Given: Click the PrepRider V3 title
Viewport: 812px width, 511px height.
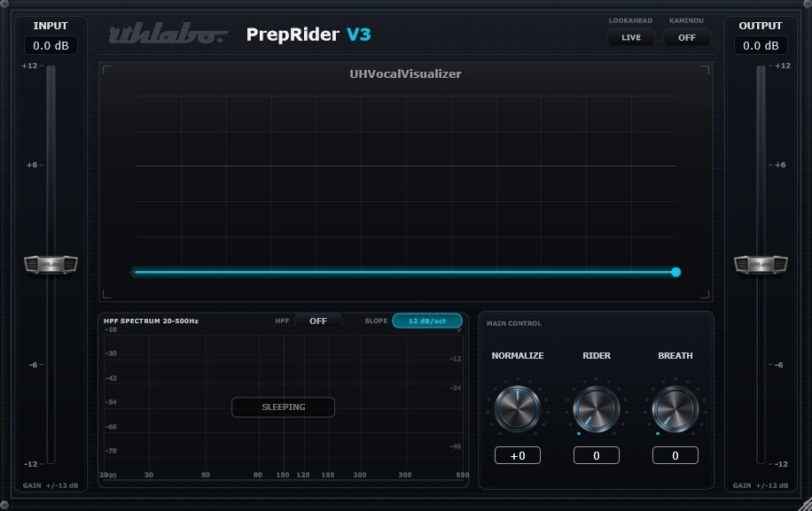Looking at the screenshot, I should (x=308, y=35).
